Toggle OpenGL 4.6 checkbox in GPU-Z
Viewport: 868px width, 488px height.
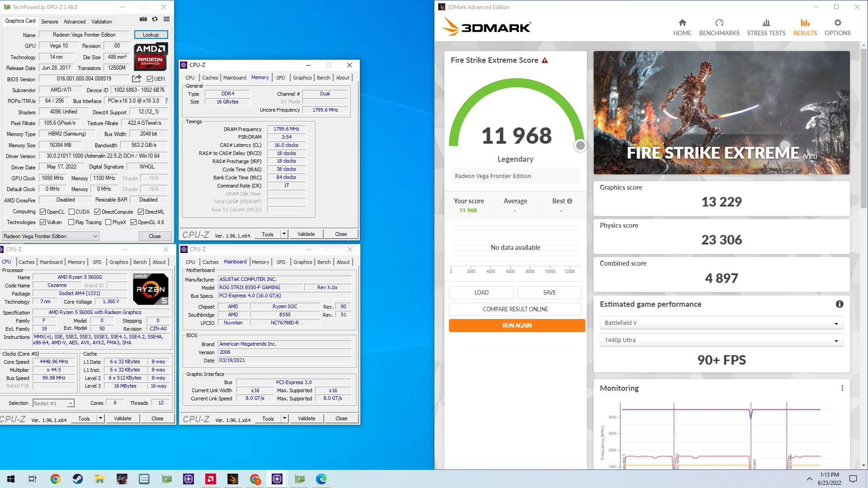click(x=133, y=222)
